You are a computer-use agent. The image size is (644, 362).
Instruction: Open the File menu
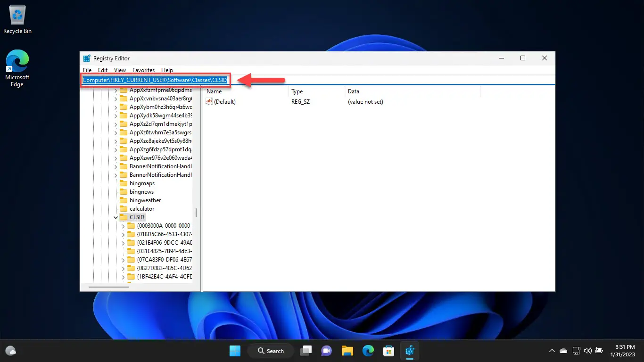(87, 70)
